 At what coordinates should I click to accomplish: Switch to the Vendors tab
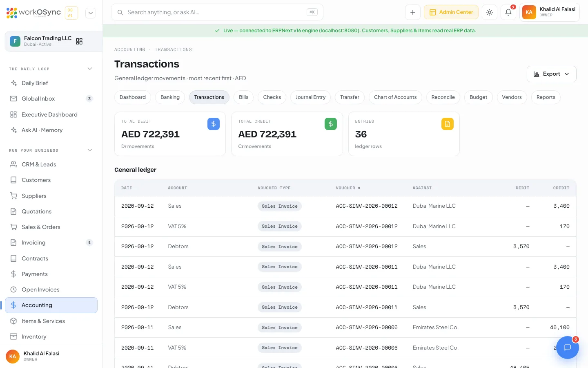point(512,97)
